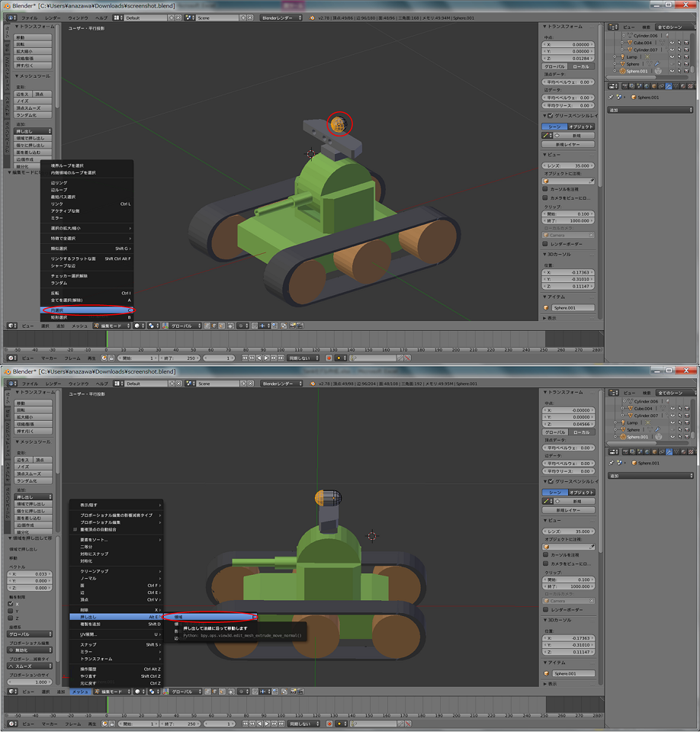Viewport: 700px width, 732px height.
Task: Enable レンダーボーダー checkbox in the lower window
Action: pyautogui.click(x=545, y=610)
